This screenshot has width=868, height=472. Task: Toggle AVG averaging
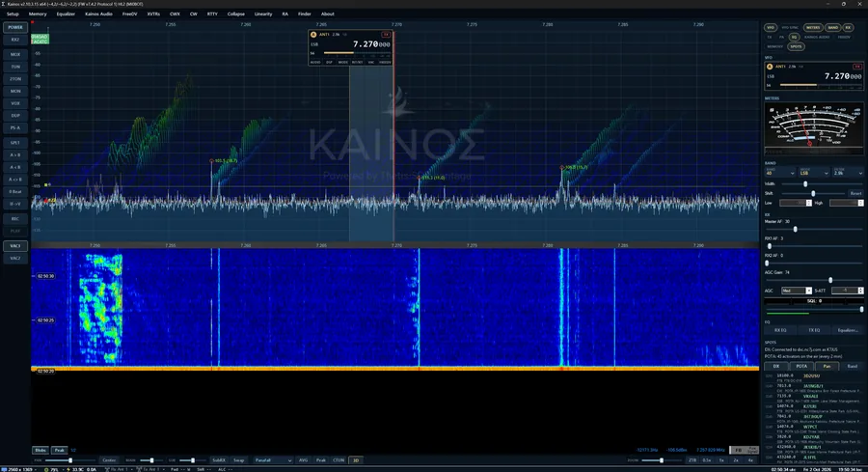[x=304, y=460]
